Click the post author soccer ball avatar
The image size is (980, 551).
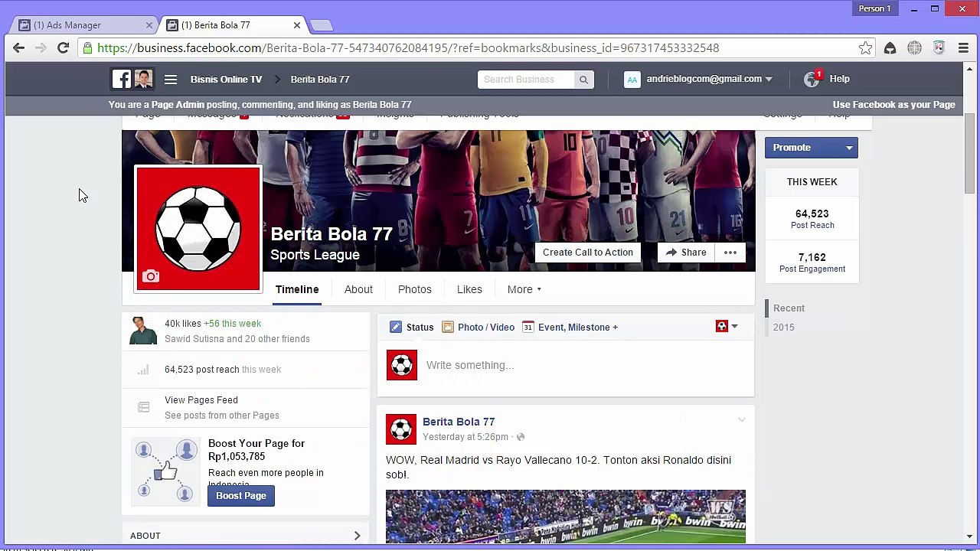[x=401, y=429]
